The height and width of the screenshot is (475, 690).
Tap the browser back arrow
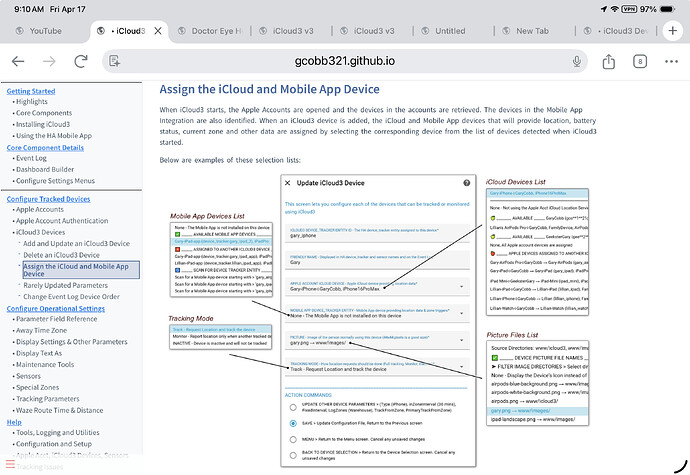[x=18, y=61]
